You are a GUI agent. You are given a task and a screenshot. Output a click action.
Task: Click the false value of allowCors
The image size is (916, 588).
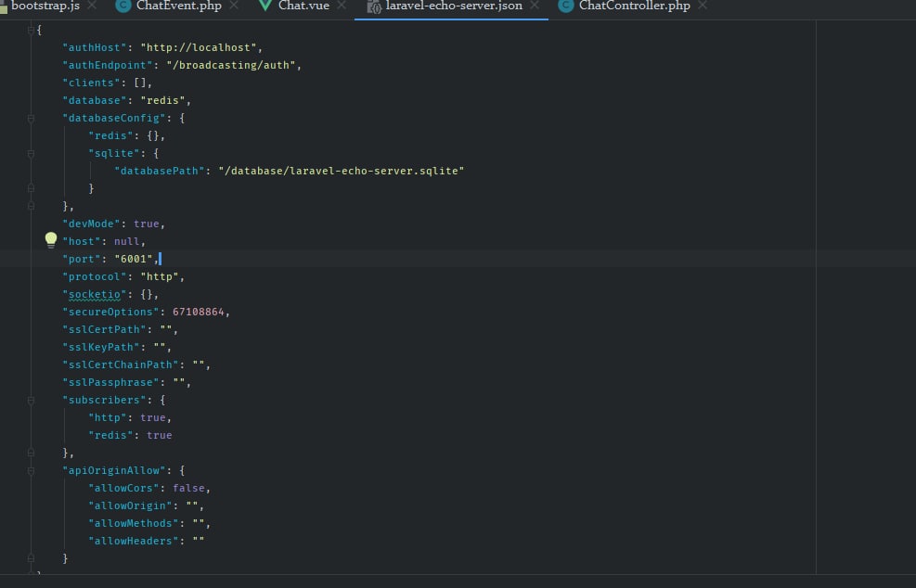[x=188, y=488]
